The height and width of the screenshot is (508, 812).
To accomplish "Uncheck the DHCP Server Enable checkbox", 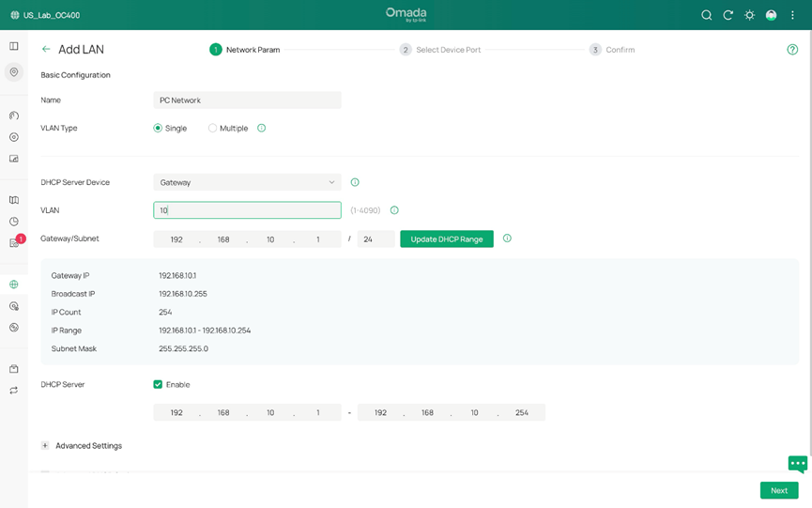I will pyautogui.click(x=158, y=384).
